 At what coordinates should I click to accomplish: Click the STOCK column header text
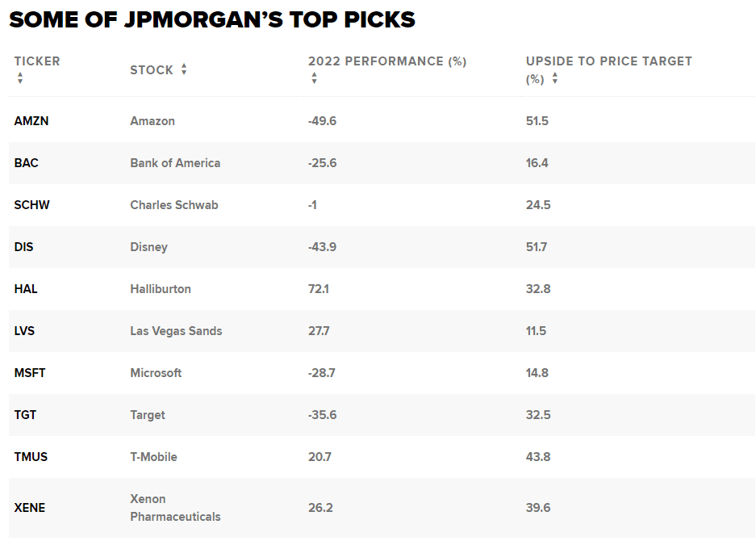click(x=152, y=70)
